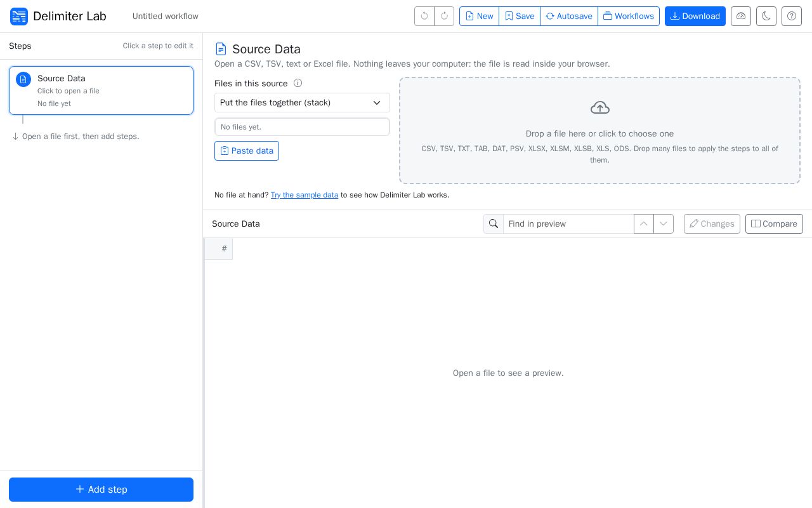Try the sample data link
This screenshot has width=812, height=508.
304,195
